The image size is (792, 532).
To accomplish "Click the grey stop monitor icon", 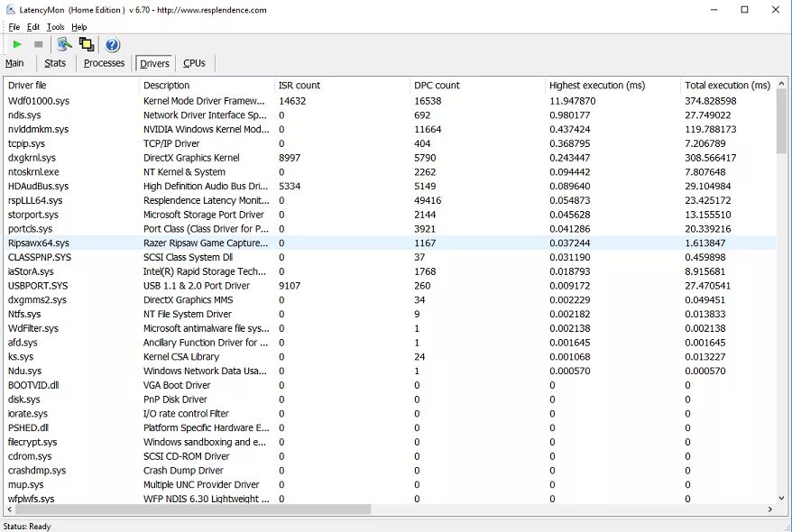I will tap(39, 45).
